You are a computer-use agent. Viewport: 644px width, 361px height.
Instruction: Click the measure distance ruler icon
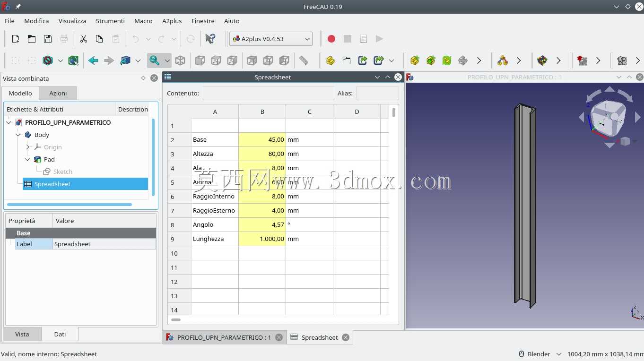[304, 60]
